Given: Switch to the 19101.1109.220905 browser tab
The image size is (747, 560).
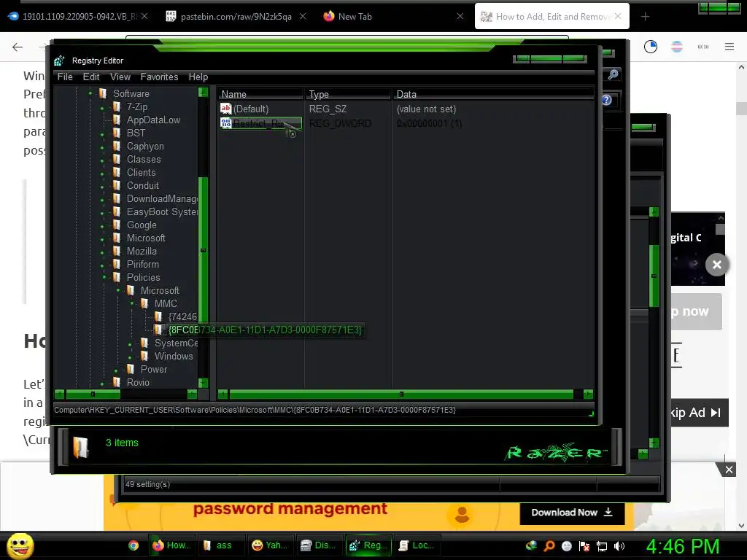Looking at the screenshot, I should pos(77,17).
